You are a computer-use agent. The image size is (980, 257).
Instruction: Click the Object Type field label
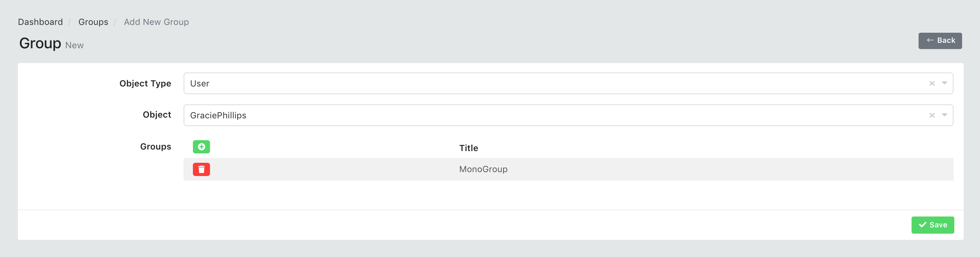pyautogui.click(x=145, y=83)
